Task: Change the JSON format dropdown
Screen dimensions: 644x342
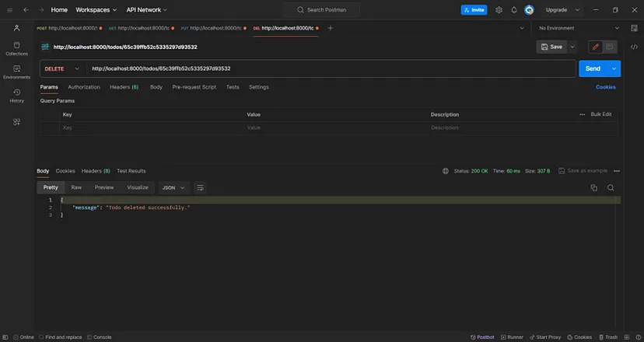Action: coord(173,187)
